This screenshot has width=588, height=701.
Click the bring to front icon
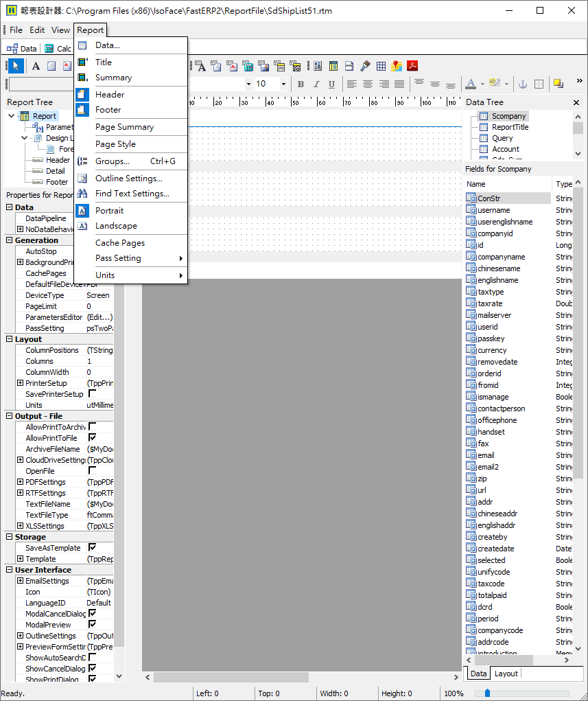click(x=558, y=84)
